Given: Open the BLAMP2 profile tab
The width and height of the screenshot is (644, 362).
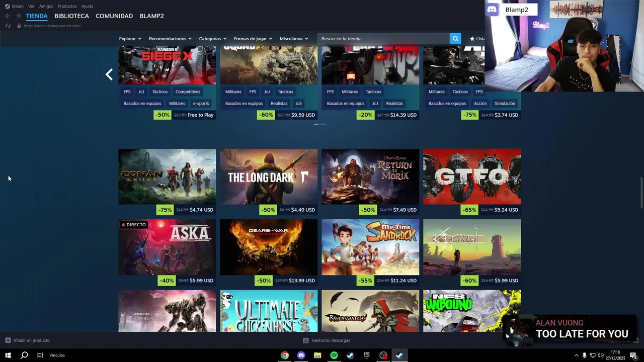Looking at the screenshot, I should [152, 16].
